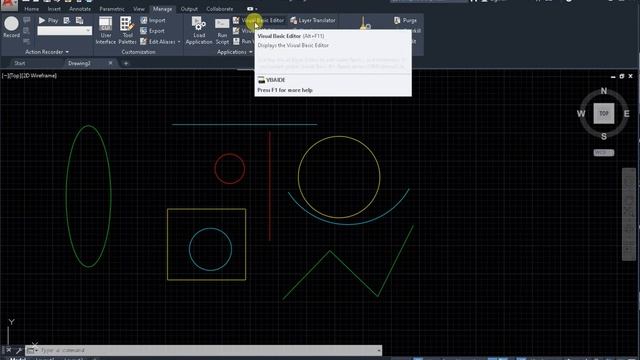Open the User Interface customization tool
Image resolution: width=640 pixels, height=360 pixels.
coord(105,30)
